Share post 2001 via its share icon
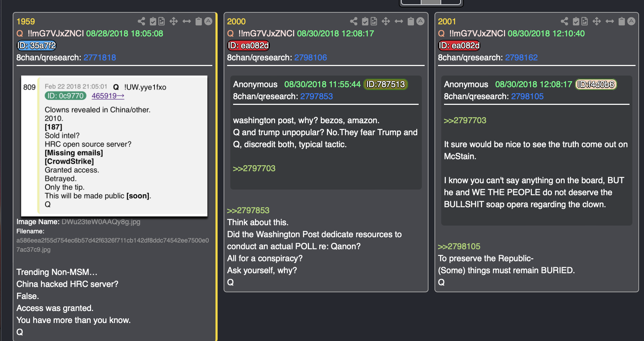 tap(565, 22)
